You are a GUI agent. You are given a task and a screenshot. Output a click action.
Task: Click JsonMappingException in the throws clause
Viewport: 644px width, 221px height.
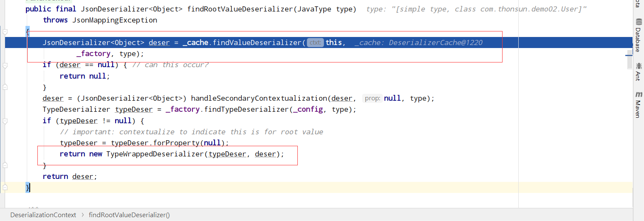click(x=115, y=20)
